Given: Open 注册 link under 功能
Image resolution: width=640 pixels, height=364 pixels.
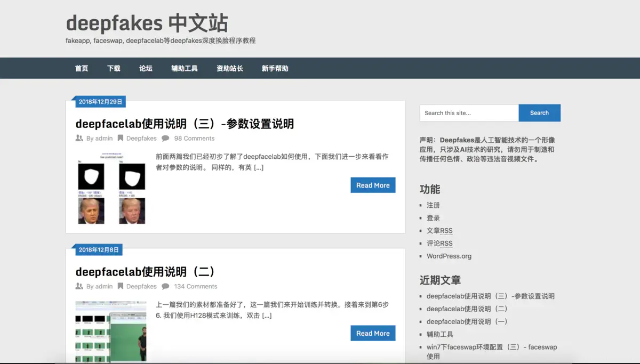Looking at the screenshot, I should pyautogui.click(x=433, y=205).
